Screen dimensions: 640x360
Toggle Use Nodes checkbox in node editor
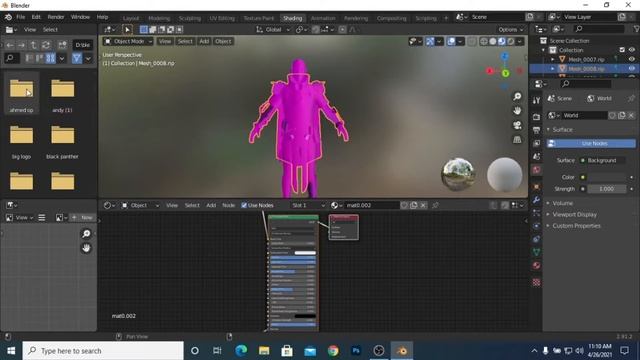pos(244,205)
